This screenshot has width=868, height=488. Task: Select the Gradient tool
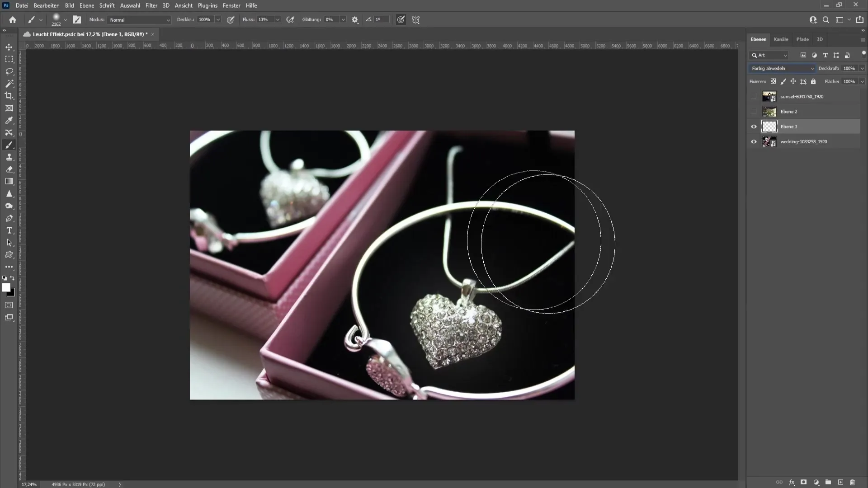[x=8, y=181]
